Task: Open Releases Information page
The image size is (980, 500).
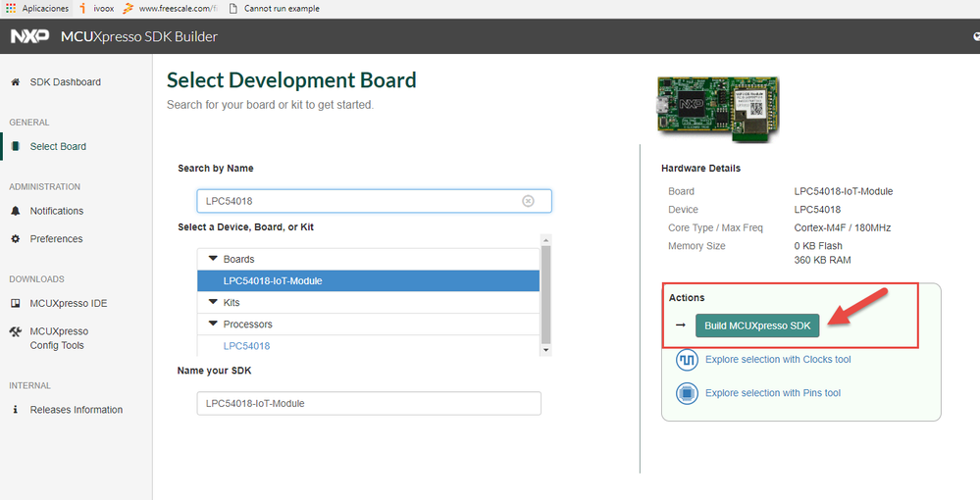Action: tap(77, 410)
